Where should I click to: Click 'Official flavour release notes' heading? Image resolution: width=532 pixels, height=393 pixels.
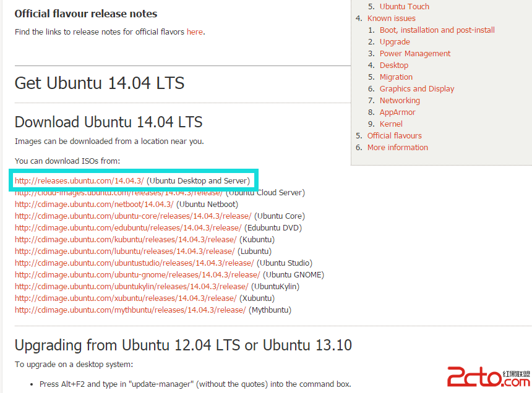pyautogui.click(x=86, y=14)
